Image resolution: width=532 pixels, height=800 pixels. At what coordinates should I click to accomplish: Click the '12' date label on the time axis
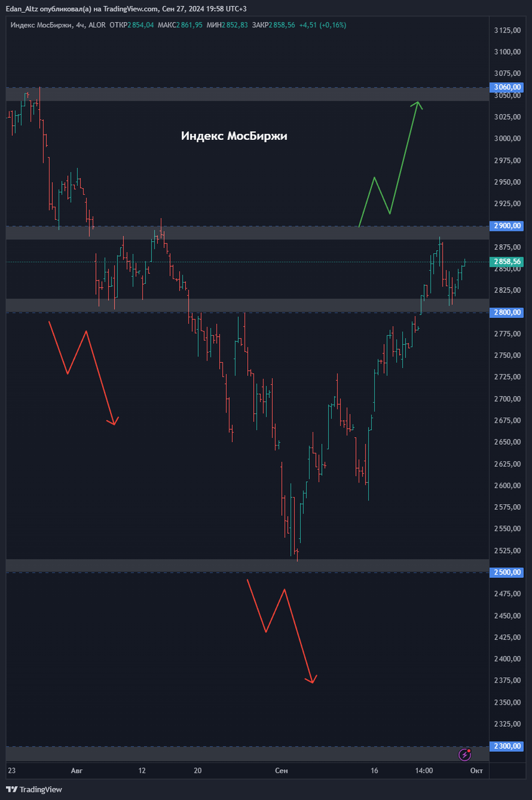click(142, 771)
